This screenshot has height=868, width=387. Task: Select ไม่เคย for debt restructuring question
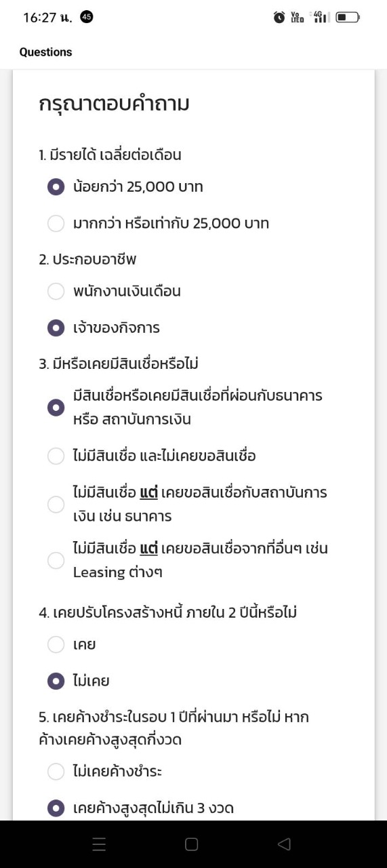point(79,681)
